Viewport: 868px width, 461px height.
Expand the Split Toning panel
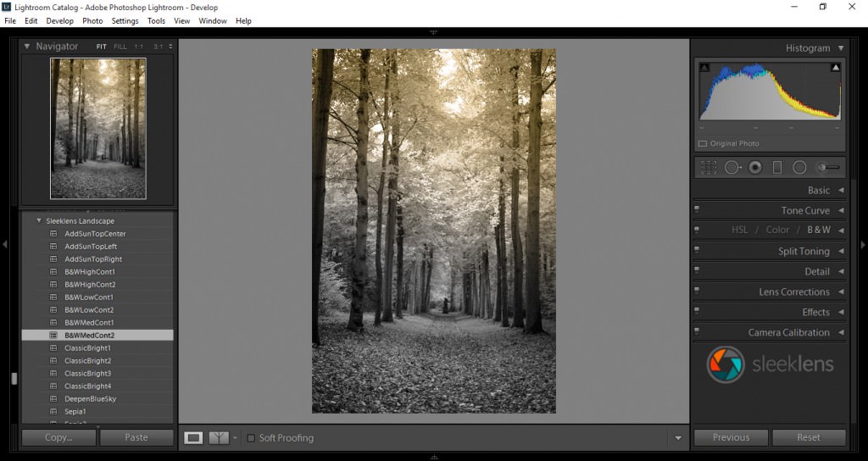pos(841,251)
